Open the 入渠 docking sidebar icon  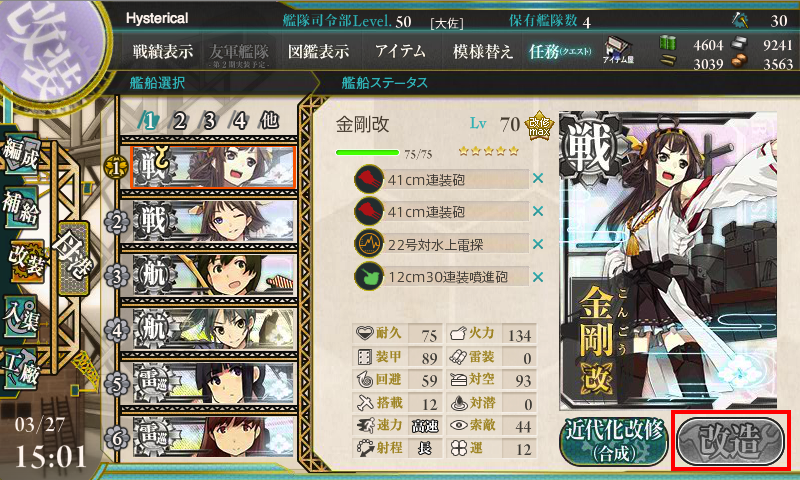click(x=20, y=317)
